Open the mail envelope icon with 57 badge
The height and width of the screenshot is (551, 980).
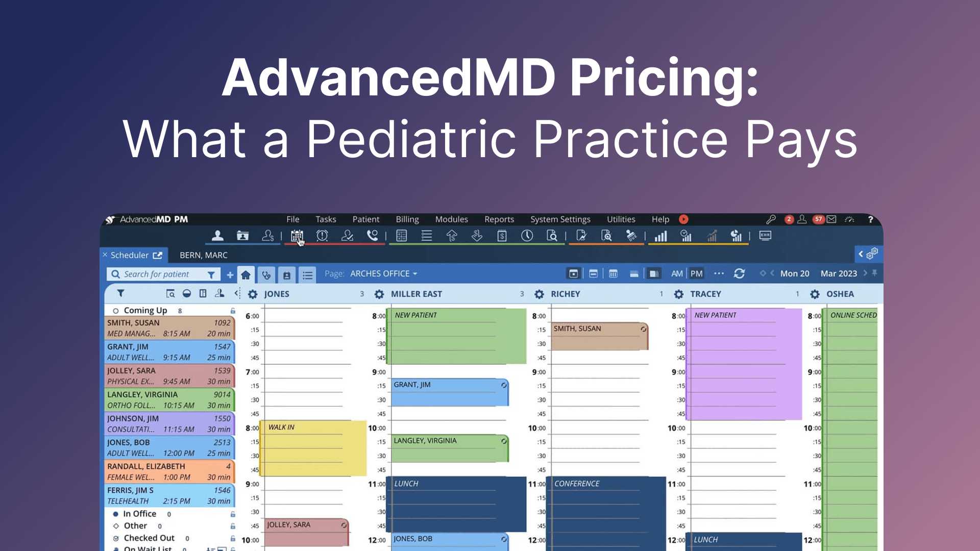pos(831,219)
